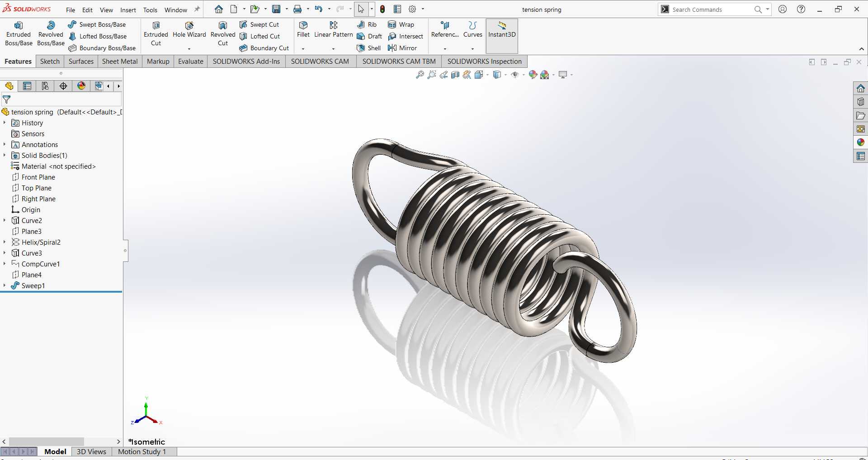Choose Swept Boss/Base feature
Viewport: 868px width, 460px height.
97,24
